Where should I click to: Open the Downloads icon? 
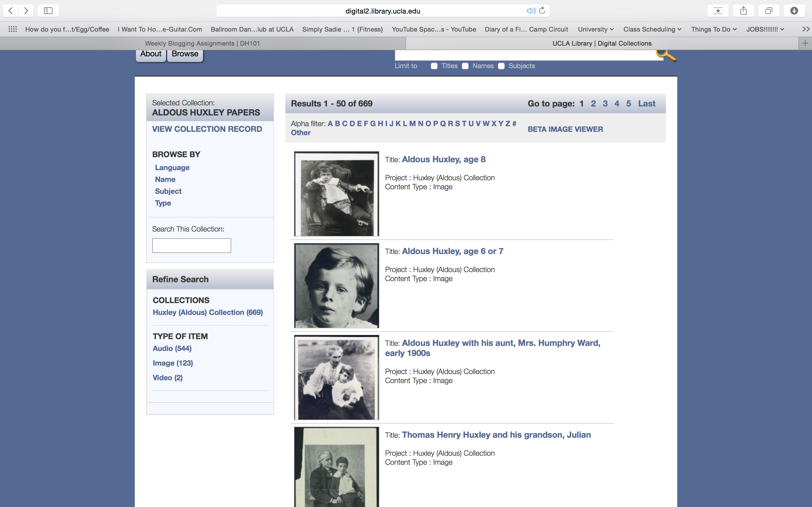pos(794,11)
